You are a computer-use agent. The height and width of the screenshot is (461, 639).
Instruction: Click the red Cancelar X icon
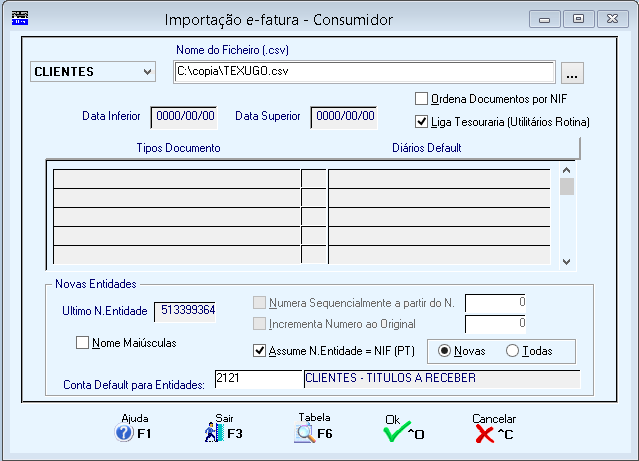[x=485, y=434]
